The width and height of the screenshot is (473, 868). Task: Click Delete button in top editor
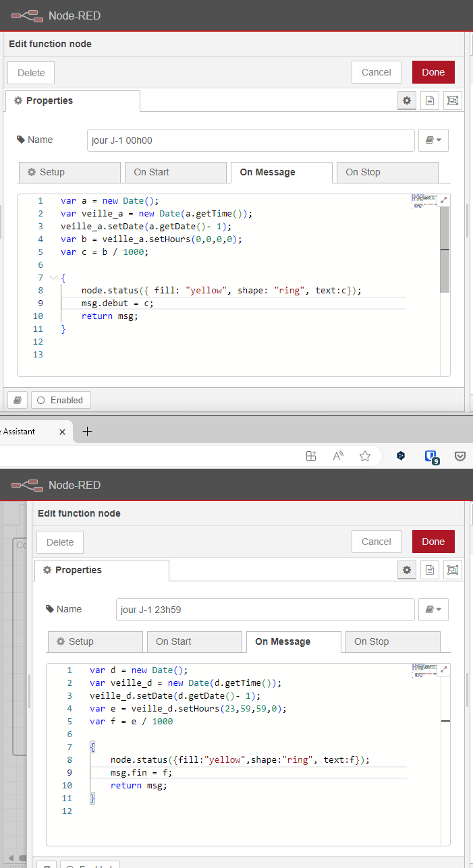pos(31,73)
